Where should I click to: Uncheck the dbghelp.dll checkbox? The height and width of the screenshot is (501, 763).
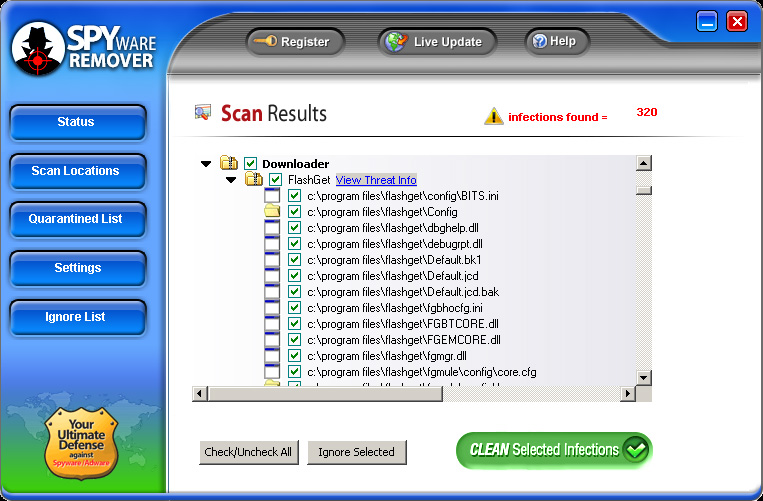[x=294, y=228]
